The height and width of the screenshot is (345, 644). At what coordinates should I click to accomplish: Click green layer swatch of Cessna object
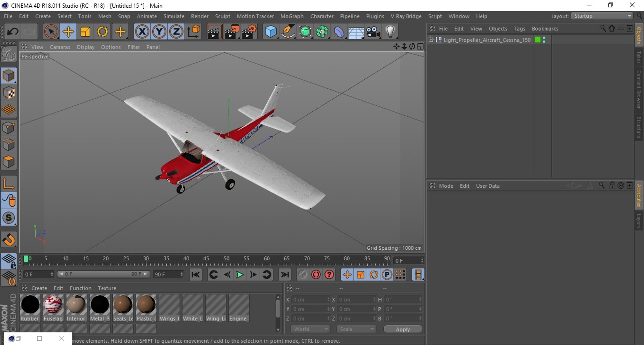point(537,40)
